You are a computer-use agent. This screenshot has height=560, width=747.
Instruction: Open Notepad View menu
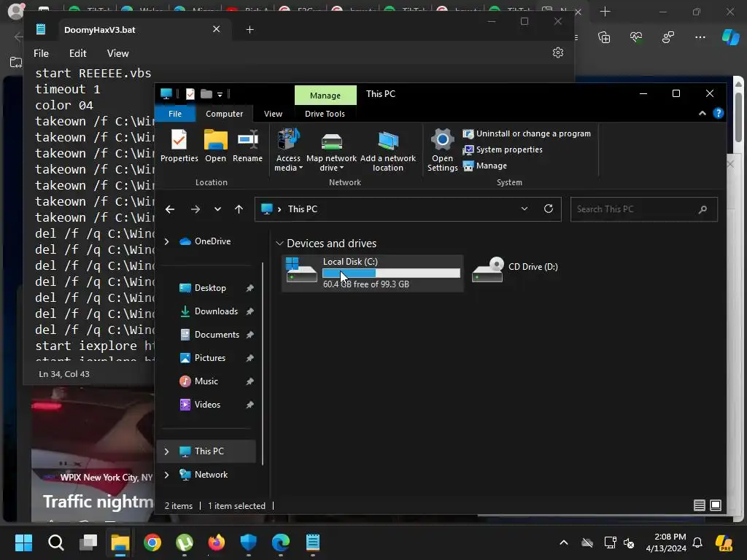tap(117, 53)
